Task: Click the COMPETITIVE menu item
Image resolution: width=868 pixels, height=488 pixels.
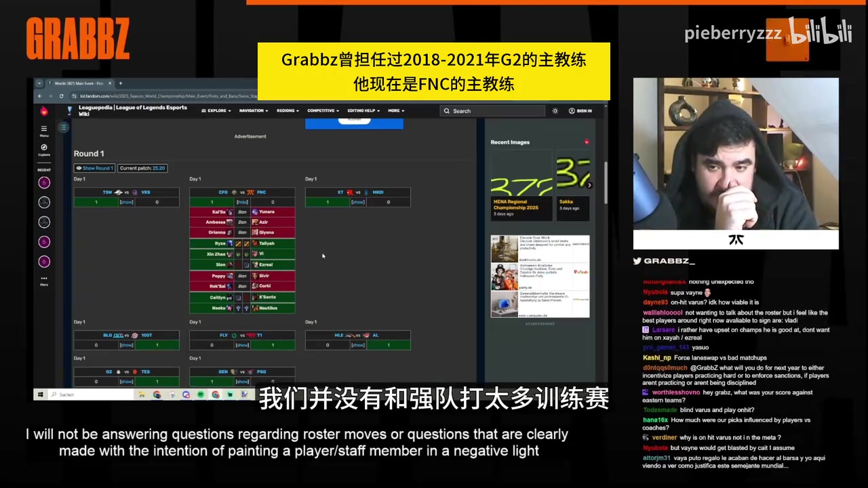Action: [322, 110]
